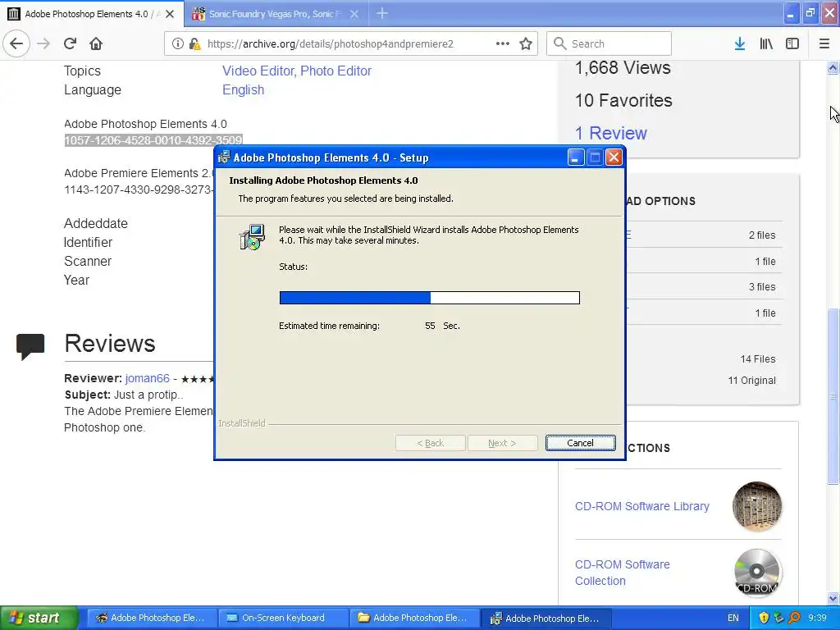Screen dimensions: 840x630
Task: Close the Photoshop Elements Setup dialog
Action: tap(614, 157)
